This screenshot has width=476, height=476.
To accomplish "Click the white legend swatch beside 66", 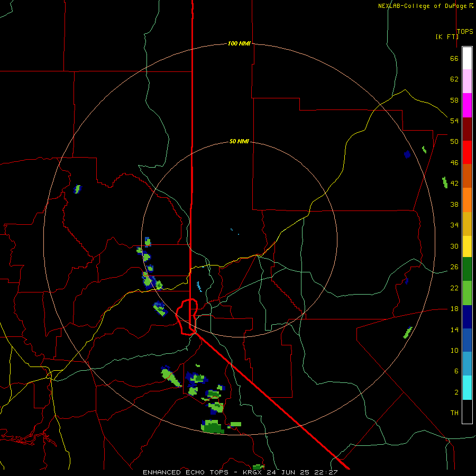I will click(467, 58).
